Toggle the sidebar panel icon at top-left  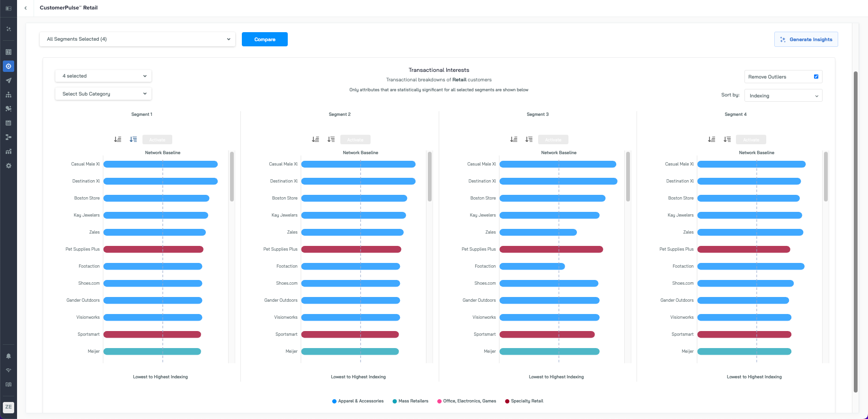[x=9, y=8]
